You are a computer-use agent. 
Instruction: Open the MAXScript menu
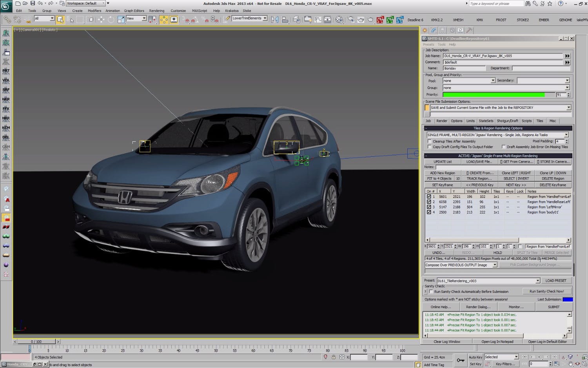coord(199,11)
